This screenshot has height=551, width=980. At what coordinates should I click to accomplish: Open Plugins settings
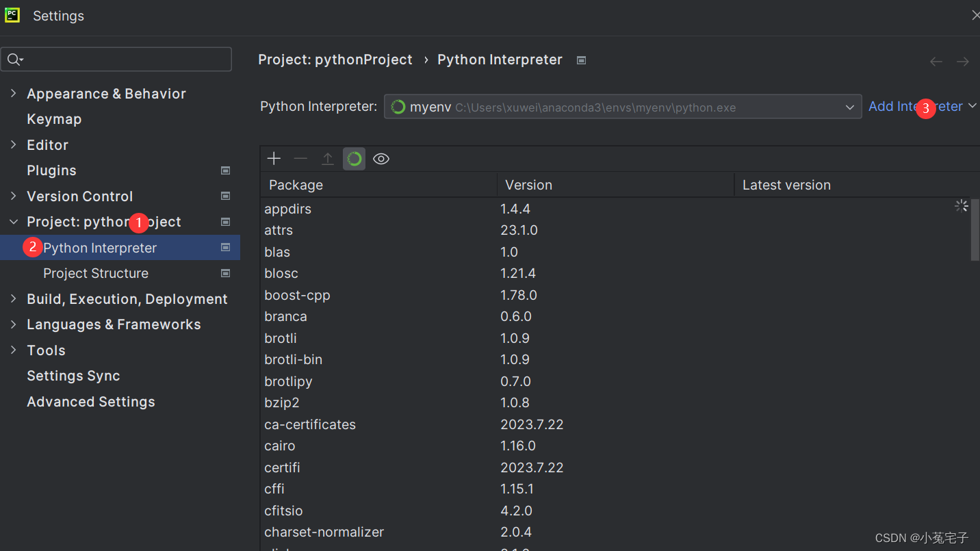tap(51, 170)
